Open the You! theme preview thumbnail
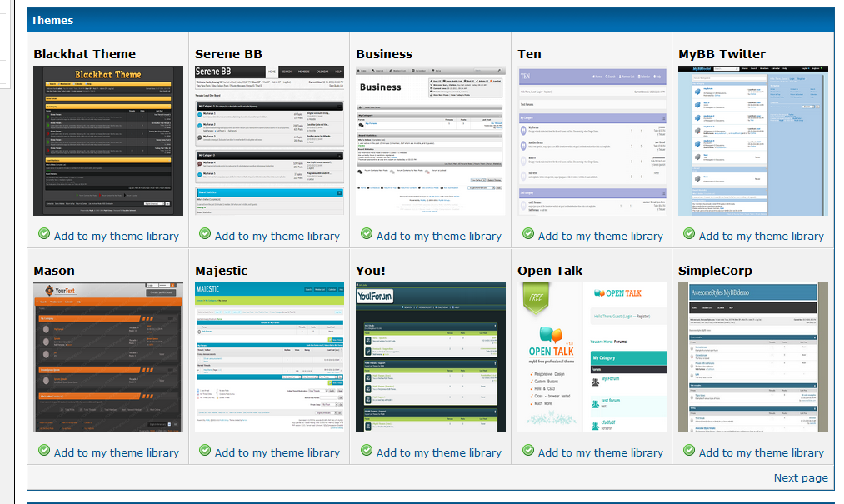844x504 pixels. 431,357
